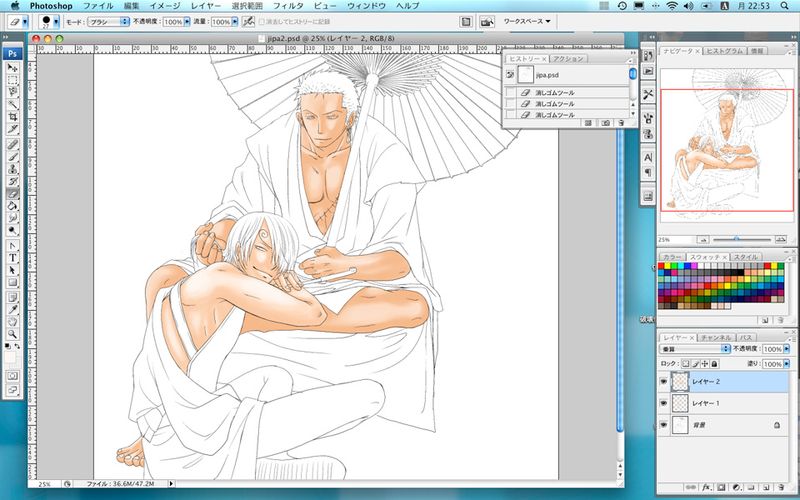This screenshot has height=500, width=800.
Task: Select the Eyedropper tool
Action: [12, 310]
